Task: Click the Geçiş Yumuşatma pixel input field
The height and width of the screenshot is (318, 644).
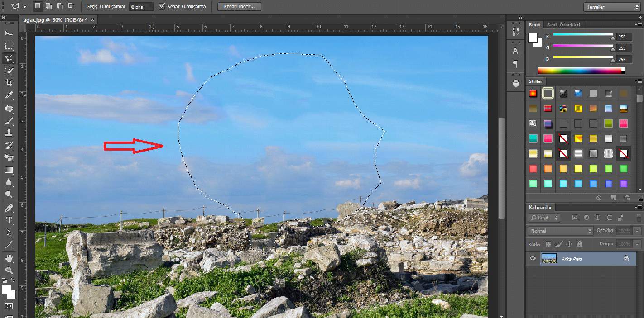Action: 140,6
